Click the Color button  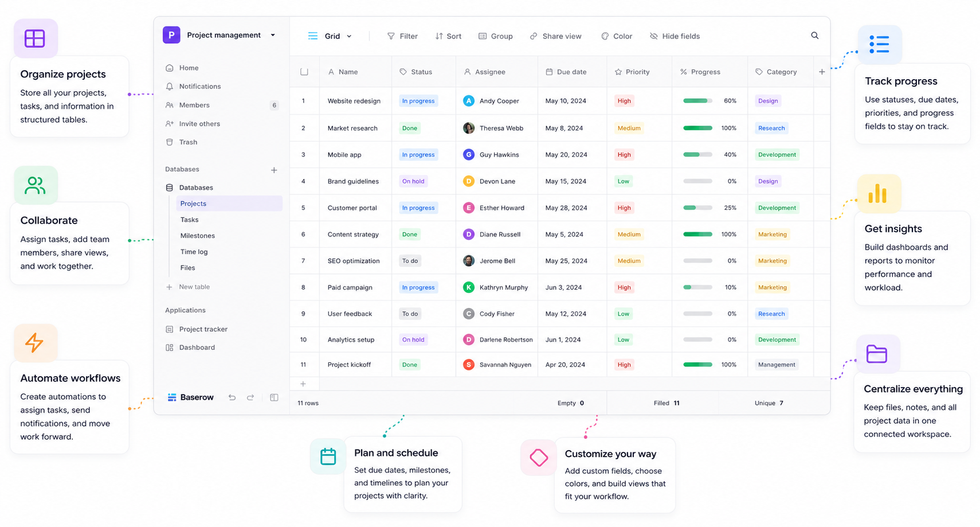(617, 36)
